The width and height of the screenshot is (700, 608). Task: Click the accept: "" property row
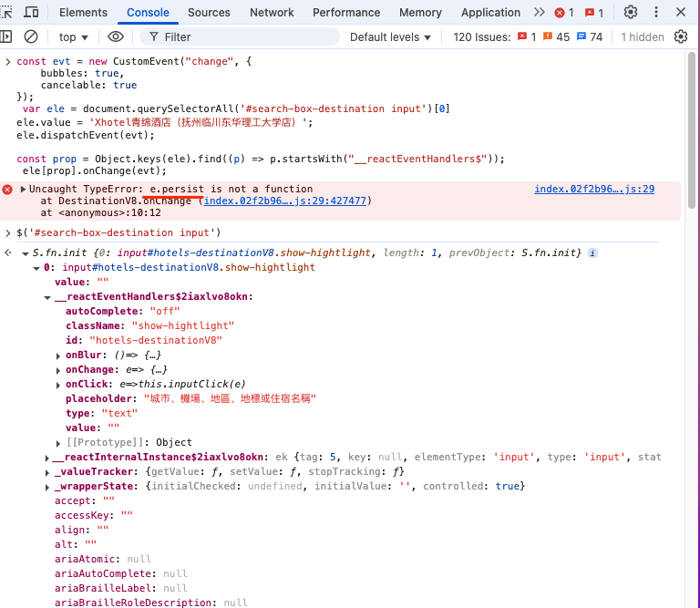pyautogui.click(x=85, y=500)
